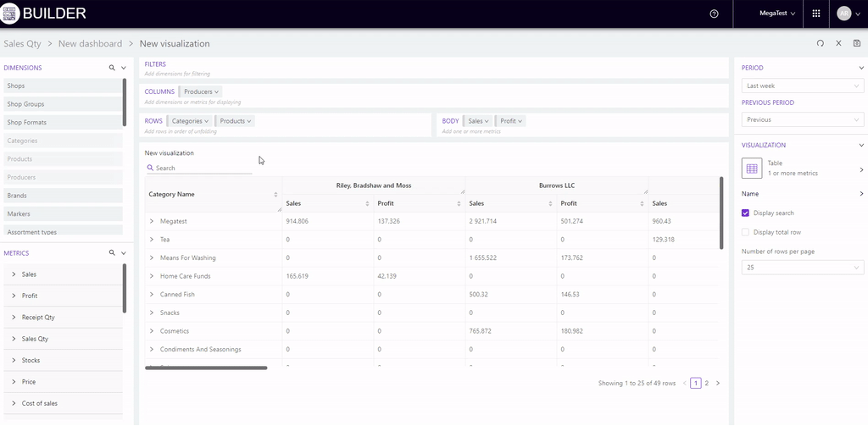
Task: Go to page 2 of the table
Action: tap(707, 384)
